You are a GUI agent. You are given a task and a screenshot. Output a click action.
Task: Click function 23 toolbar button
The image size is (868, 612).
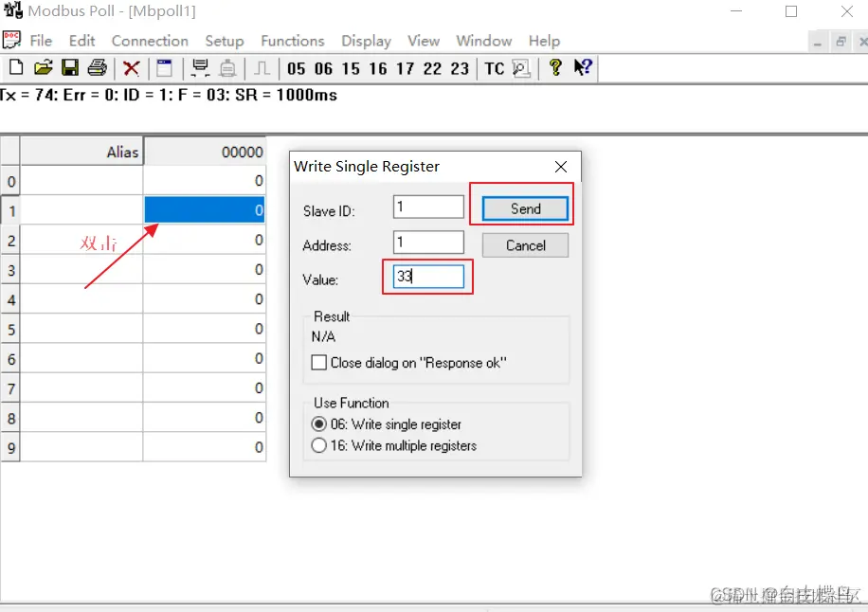click(460, 68)
